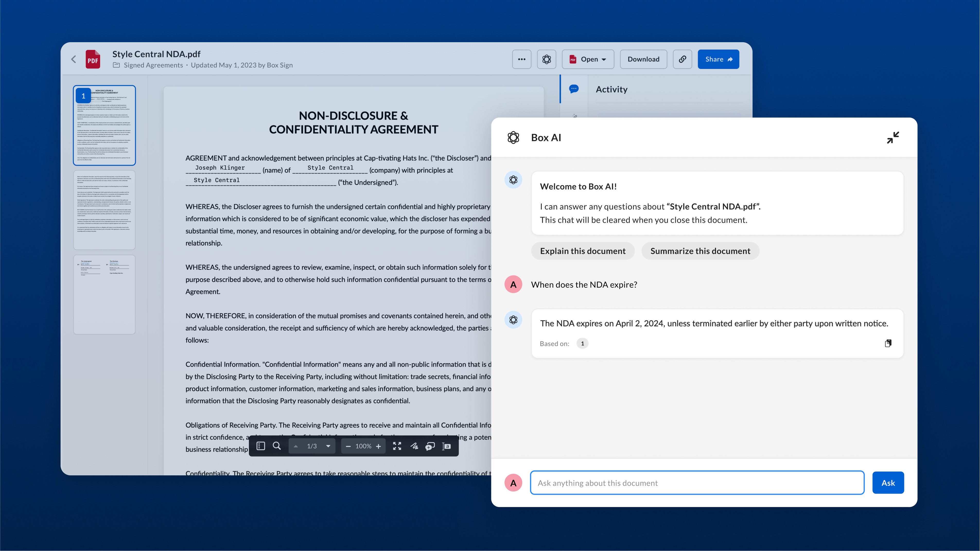Screen dimensions: 980x551
Task: Click 'Ask' to submit AI question
Action: (x=888, y=482)
